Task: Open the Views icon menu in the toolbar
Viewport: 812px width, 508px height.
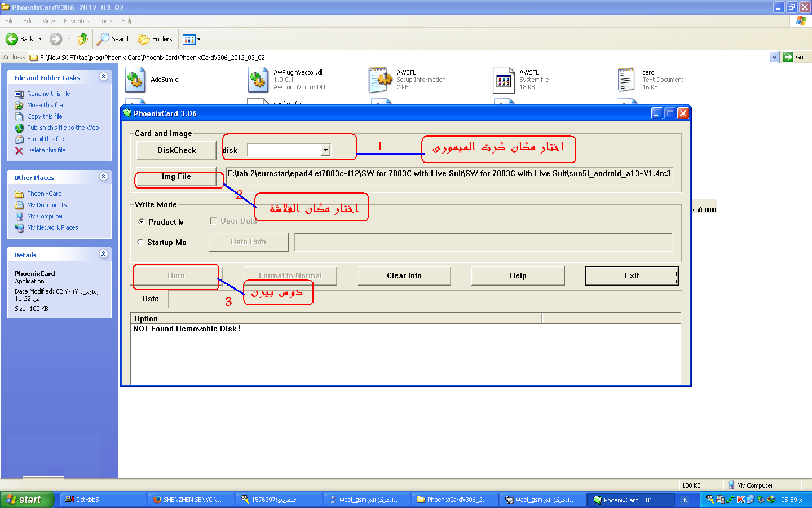Action: [192, 39]
